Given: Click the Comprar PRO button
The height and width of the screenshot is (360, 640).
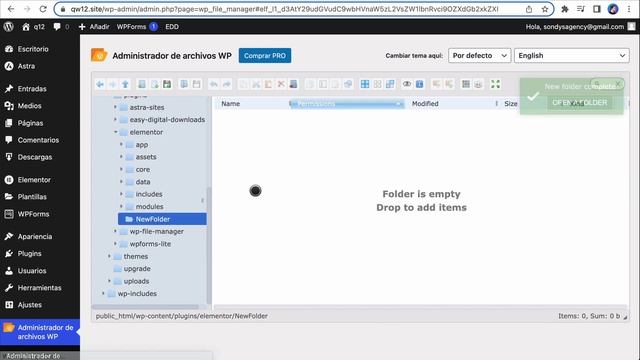Looking at the screenshot, I should (x=265, y=56).
